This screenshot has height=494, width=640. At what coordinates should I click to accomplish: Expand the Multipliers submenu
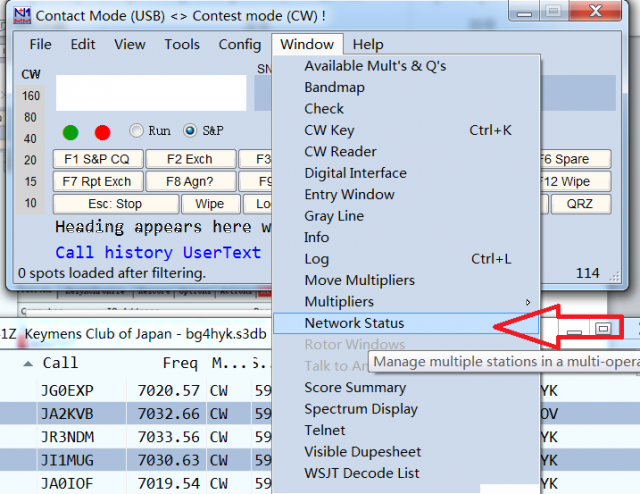point(406,302)
